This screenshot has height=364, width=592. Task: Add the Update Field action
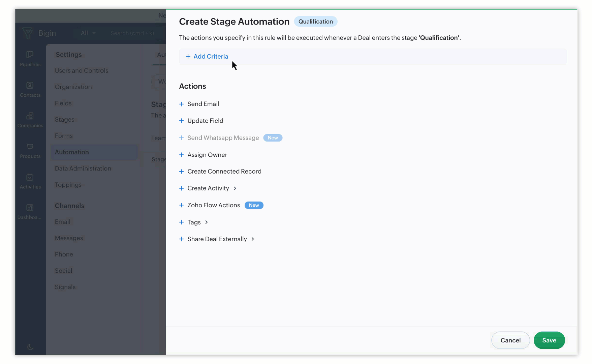(x=205, y=121)
